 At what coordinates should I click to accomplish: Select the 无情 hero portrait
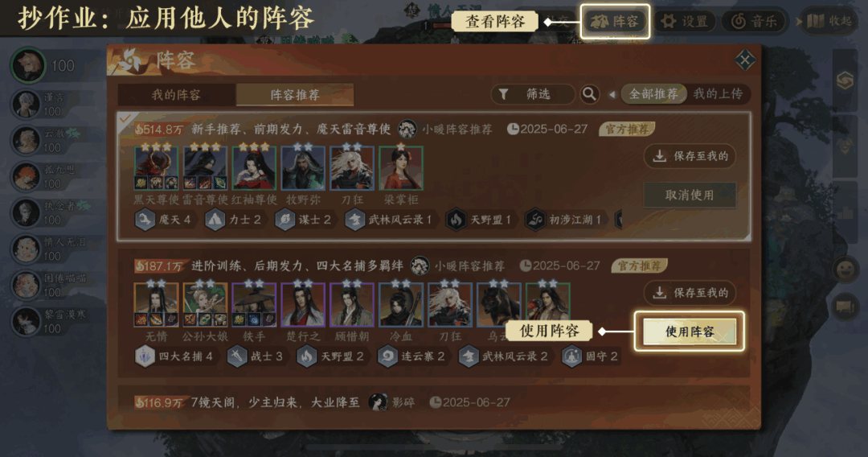click(156, 305)
